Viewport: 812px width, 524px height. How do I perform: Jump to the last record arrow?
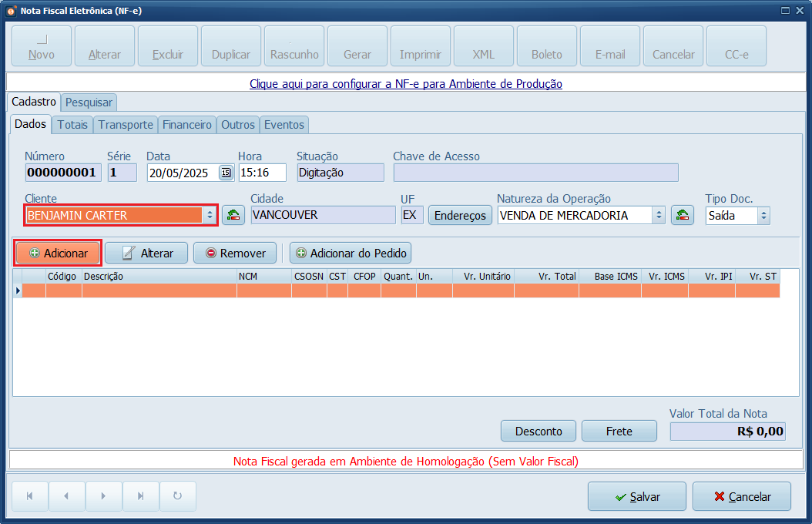[140, 496]
